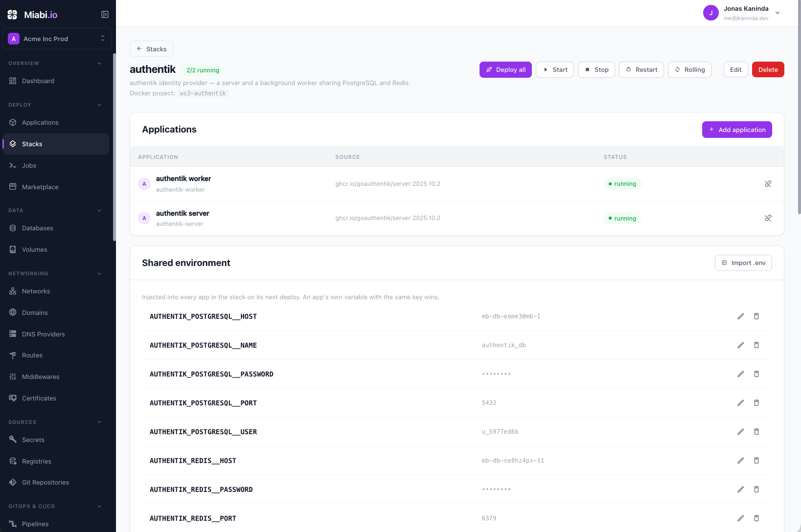Image resolution: width=801 pixels, height=532 pixels.
Task: Click Add application button
Action: click(737, 130)
